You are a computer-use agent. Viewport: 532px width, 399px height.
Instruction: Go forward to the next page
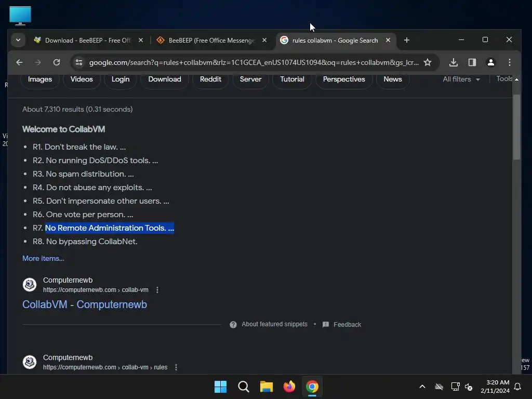coord(37,62)
